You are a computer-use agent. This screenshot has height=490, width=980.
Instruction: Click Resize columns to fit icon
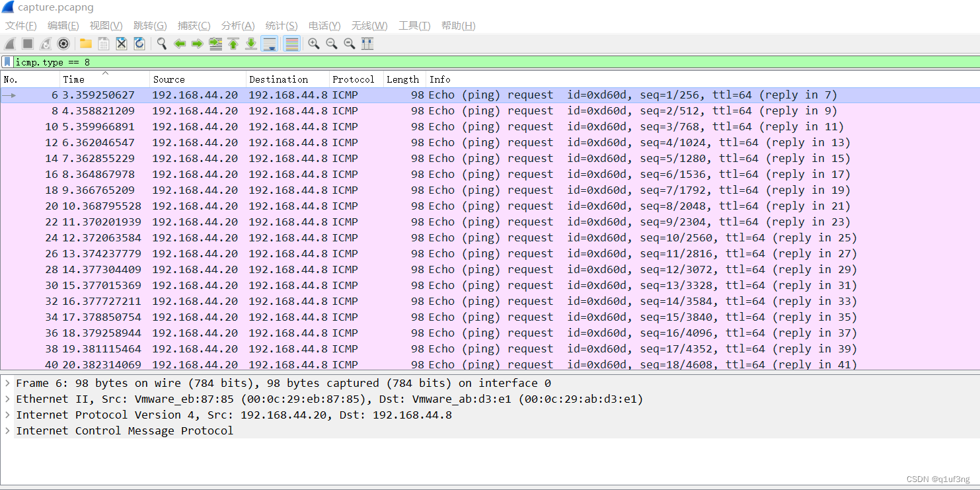367,44
